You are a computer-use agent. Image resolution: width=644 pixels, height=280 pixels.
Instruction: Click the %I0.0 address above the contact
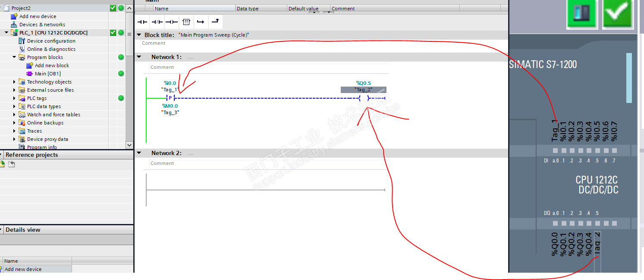point(170,83)
